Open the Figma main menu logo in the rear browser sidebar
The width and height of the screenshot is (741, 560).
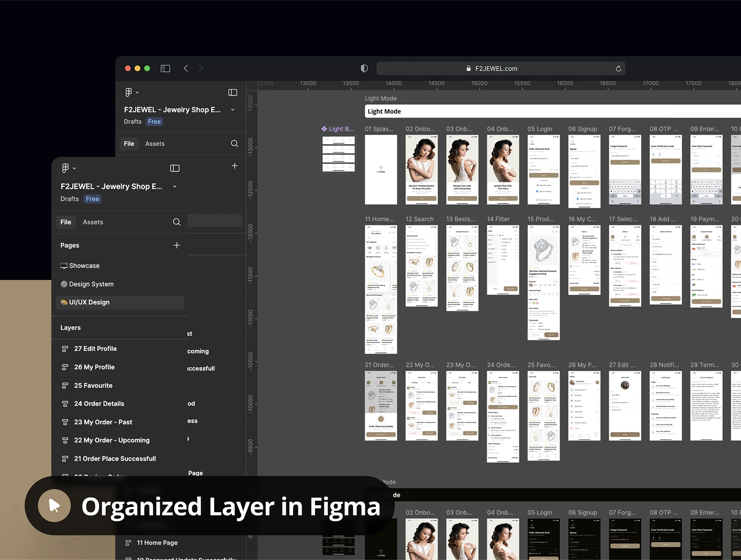(x=129, y=92)
